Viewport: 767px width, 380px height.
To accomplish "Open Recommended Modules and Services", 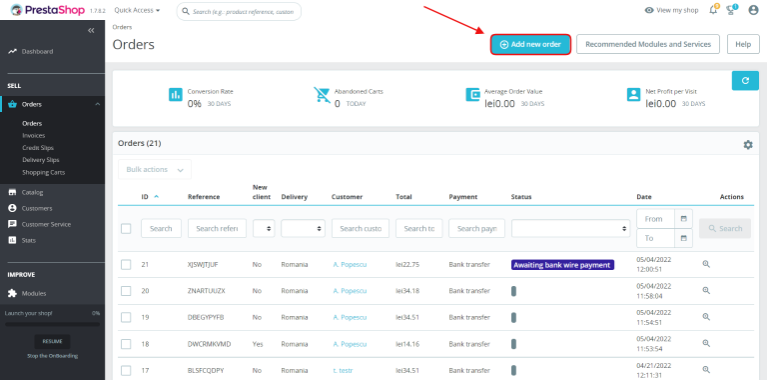I will click(x=648, y=44).
